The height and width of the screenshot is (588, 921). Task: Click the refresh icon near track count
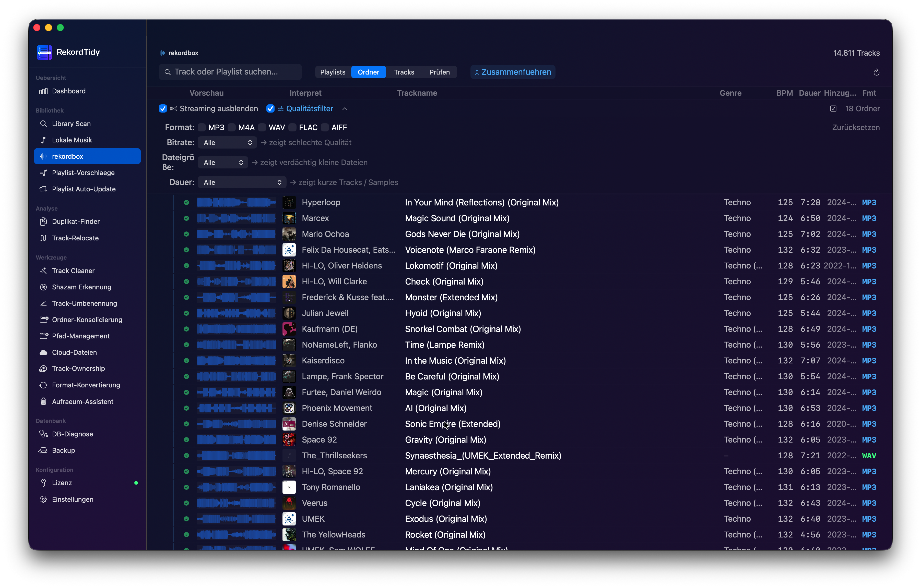click(876, 72)
